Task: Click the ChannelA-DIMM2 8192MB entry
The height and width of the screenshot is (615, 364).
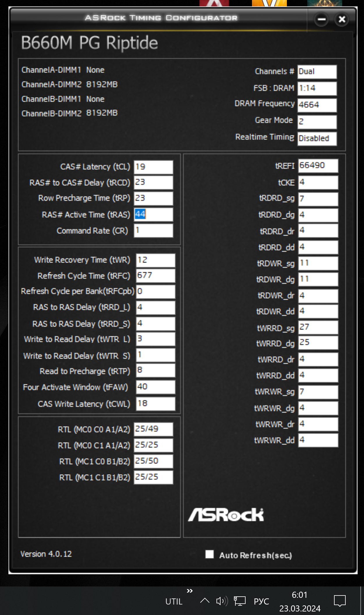Action: pos(70,84)
